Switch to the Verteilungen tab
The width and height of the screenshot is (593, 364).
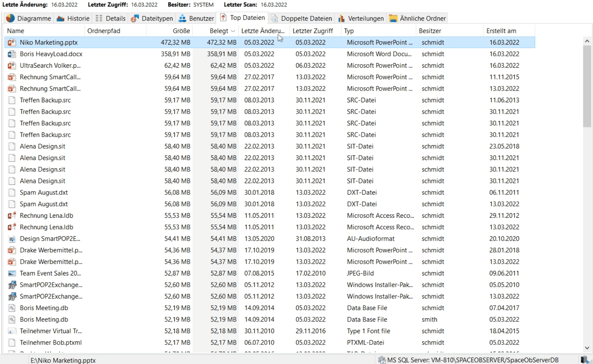pyautogui.click(x=361, y=18)
